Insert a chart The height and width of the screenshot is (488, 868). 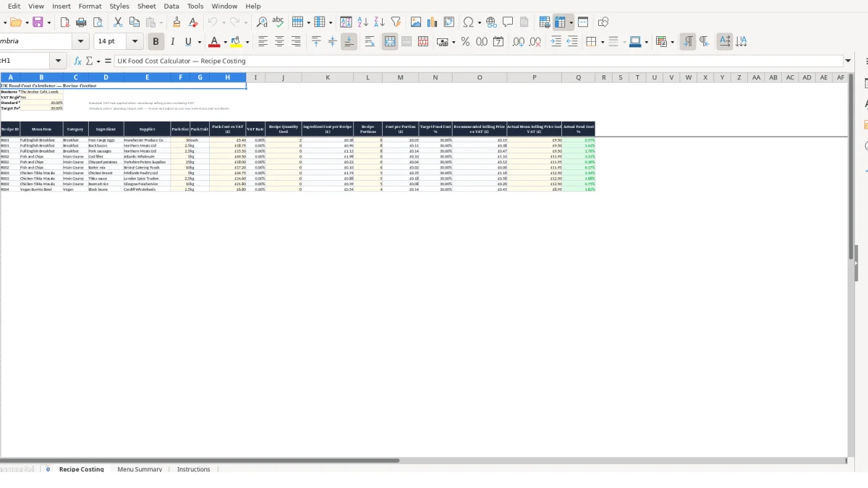point(433,22)
